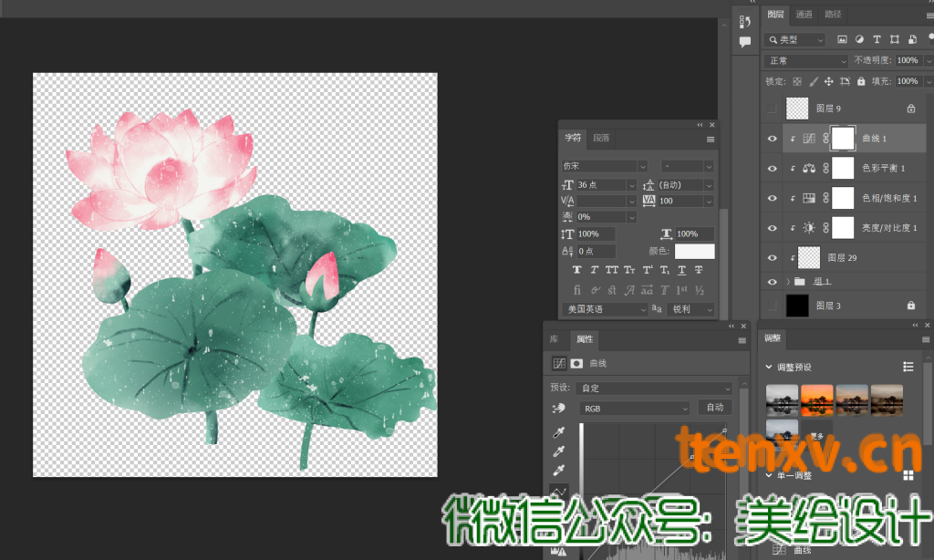Screen dimensions: 934x560
Task: Expand the 组 1 layer group
Action: tap(787, 282)
